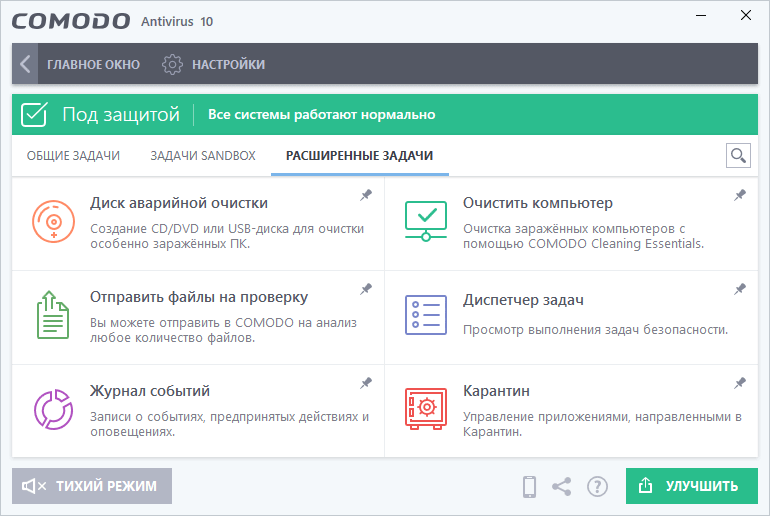Select the РАСШИРЕННЫЕ ЗАДАЧИ tab
The height and width of the screenshot is (516, 770).
click(x=359, y=156)
